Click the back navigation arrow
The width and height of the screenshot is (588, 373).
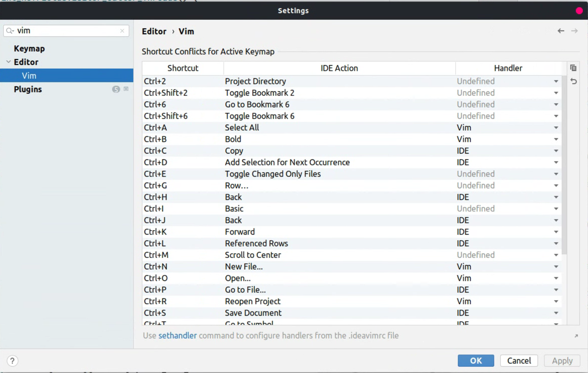(x=561, y=31)
